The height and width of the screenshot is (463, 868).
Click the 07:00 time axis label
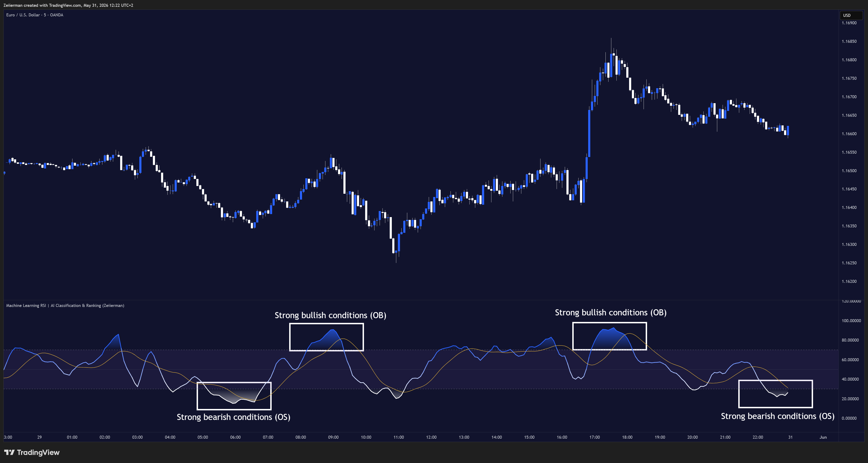point(268,437)
